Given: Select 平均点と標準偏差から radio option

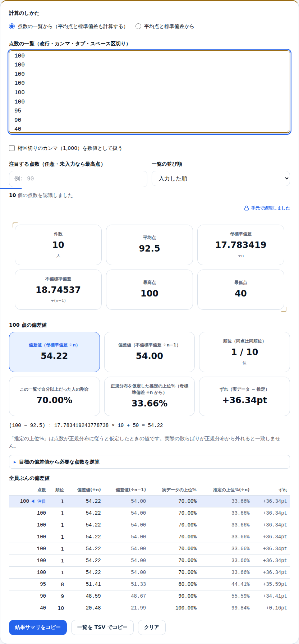Looking at the screenshot, I should point(138,26).
